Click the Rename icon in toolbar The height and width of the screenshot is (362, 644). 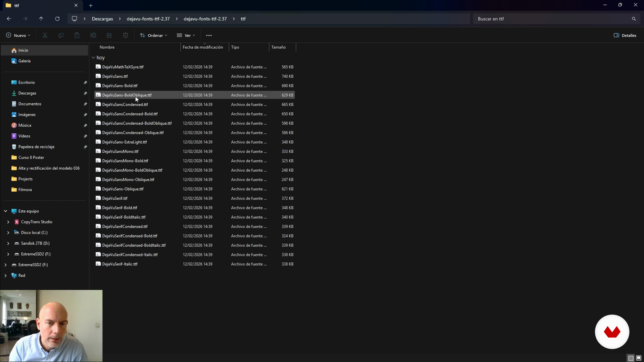93,36
